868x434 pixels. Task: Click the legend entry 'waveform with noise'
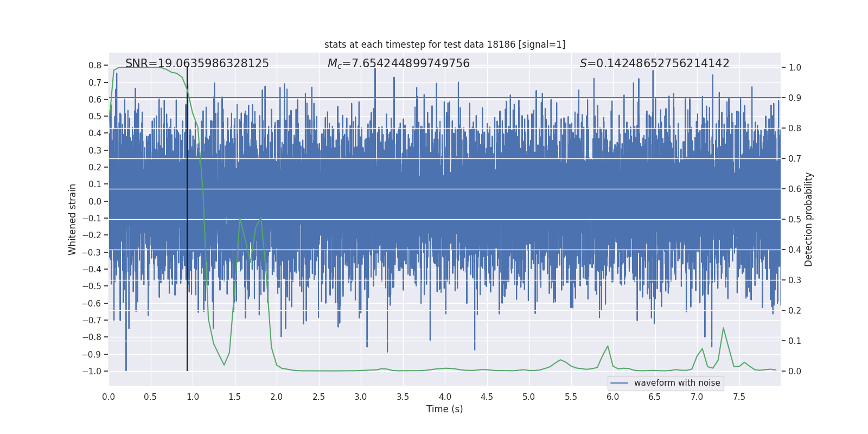[677, 383]
